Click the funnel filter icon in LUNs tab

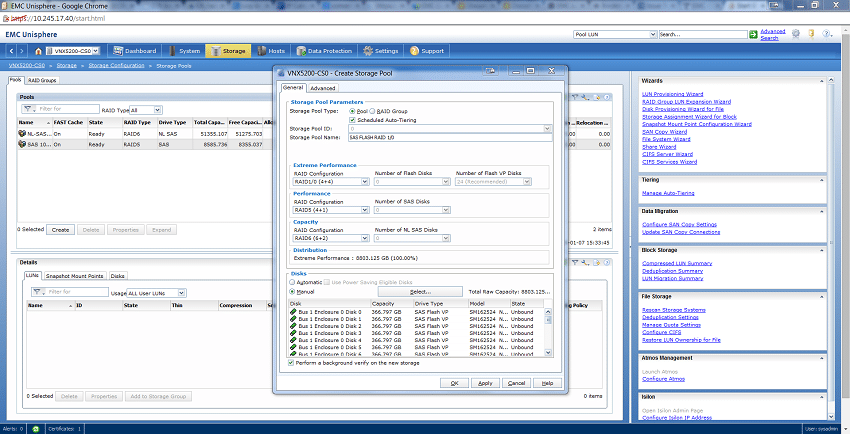pos(37,292)
